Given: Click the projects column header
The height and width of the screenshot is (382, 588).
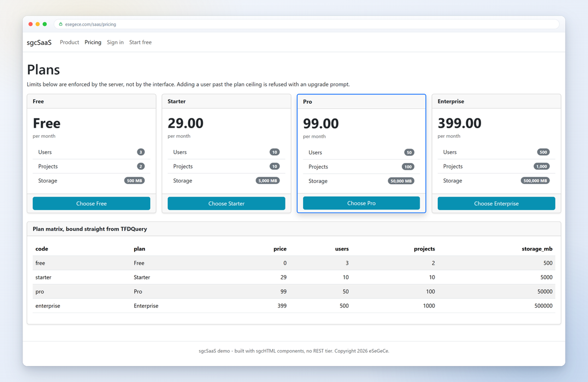Looking at the screenshot, I should pyautogui.click(x=424, y=249).
